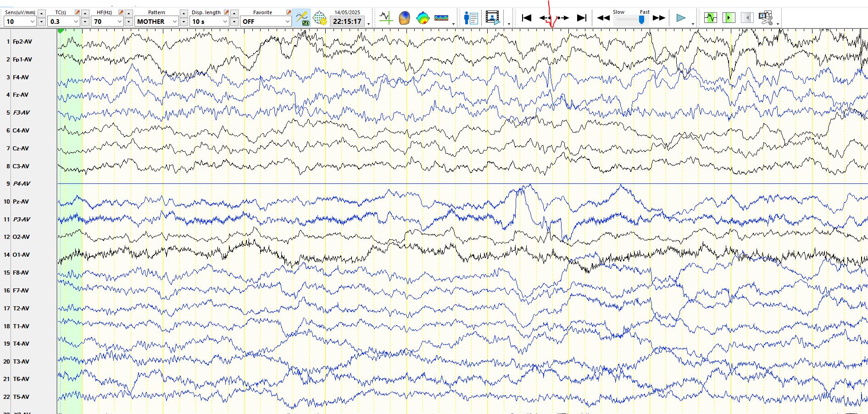868x414 pixels.
Task: Step HF(Hz) value down
Action: 129,22
